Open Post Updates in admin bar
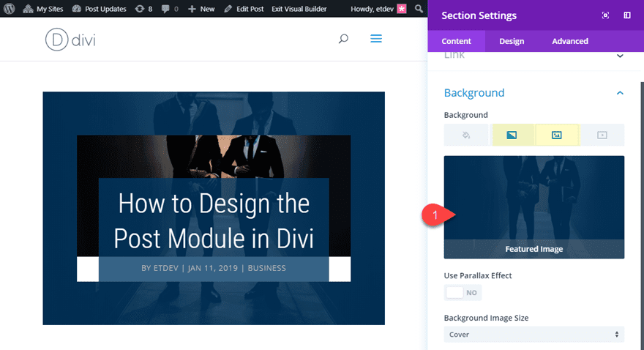The image size is (644, 350). point(99,9)
